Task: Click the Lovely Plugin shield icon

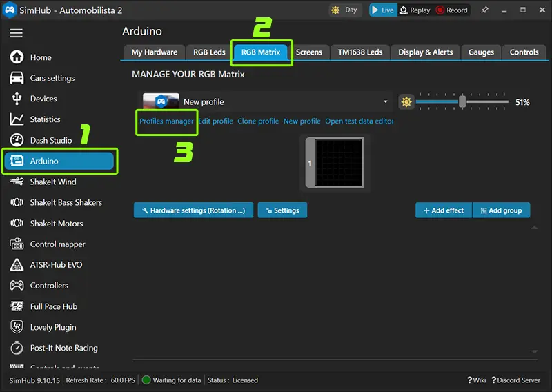Action: tap(17, 327)
